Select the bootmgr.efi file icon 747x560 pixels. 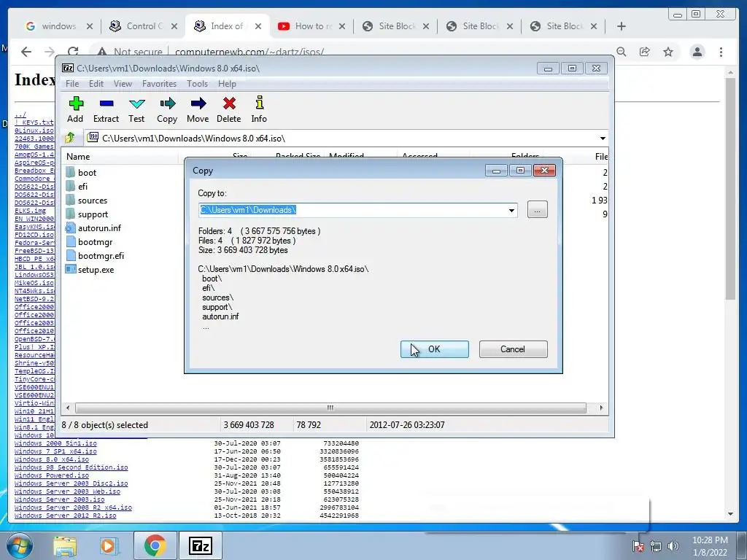pos(71,255)
